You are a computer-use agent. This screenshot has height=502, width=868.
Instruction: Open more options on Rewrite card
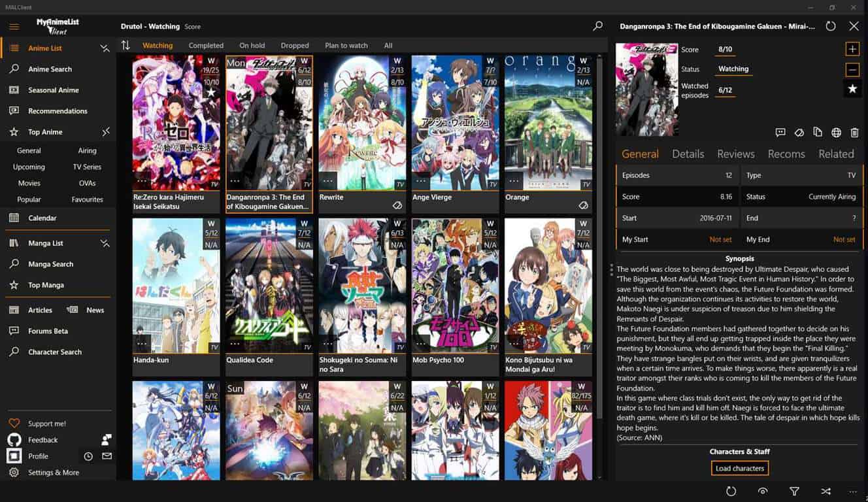pos(328,181)
